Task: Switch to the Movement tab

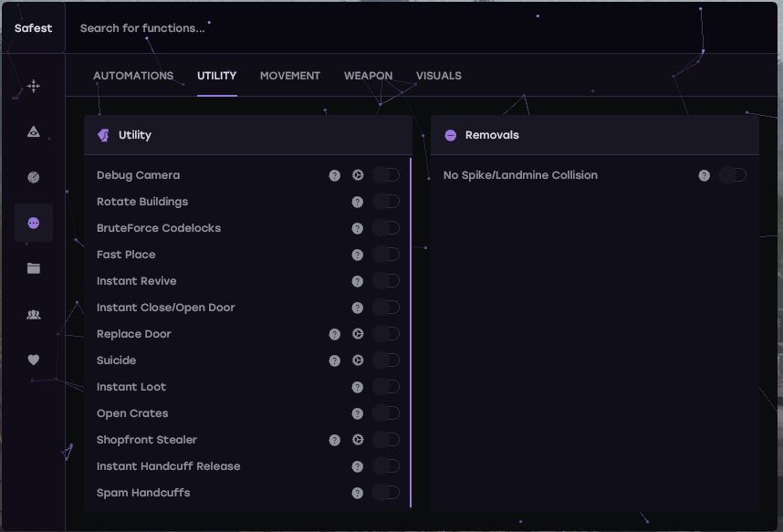Action: (x=290, y=76)
